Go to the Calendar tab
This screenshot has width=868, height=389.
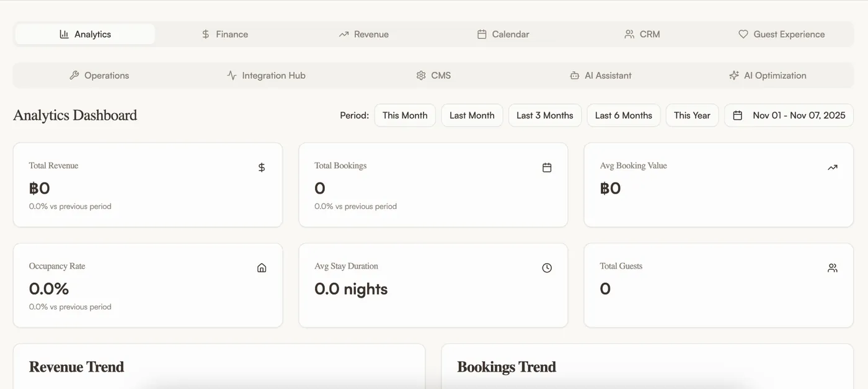503,34
